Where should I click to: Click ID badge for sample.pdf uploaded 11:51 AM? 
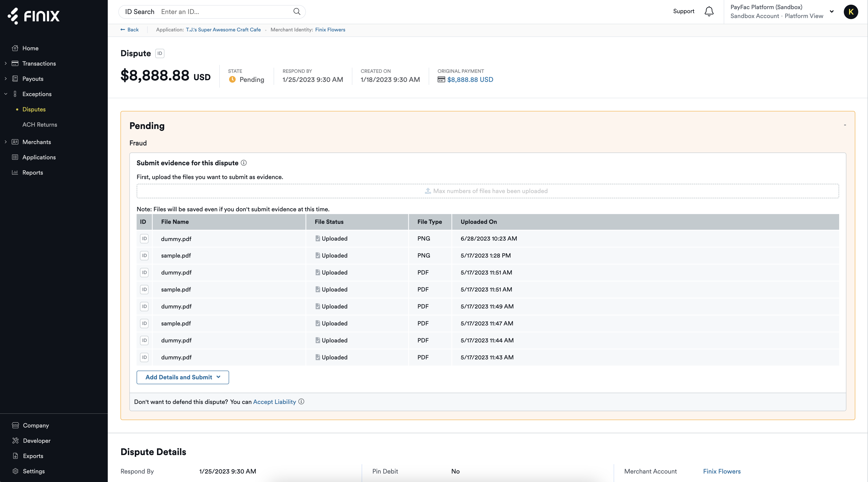click(x=144, y=289)
